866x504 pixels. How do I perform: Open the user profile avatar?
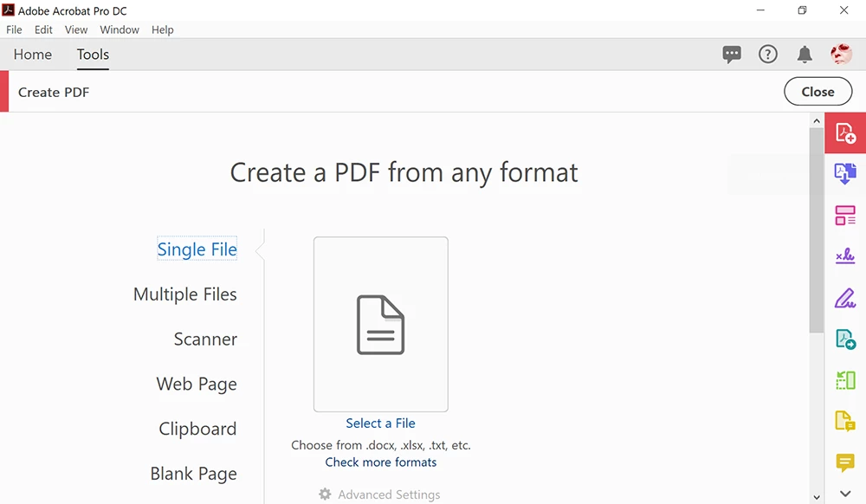[841, 54]
